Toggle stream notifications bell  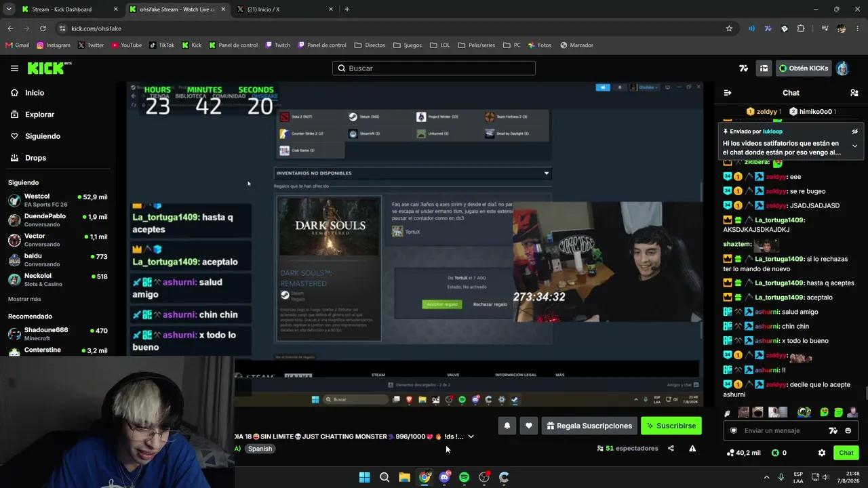click(x=507, y=426)
